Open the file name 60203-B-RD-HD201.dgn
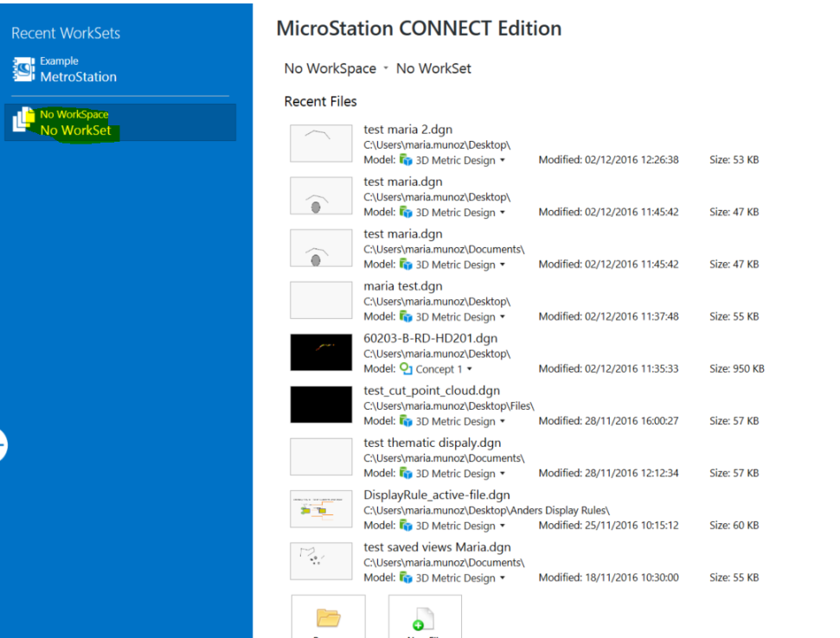Image resolution: width=840 pixels, height=638 pixels. point(431,338)
